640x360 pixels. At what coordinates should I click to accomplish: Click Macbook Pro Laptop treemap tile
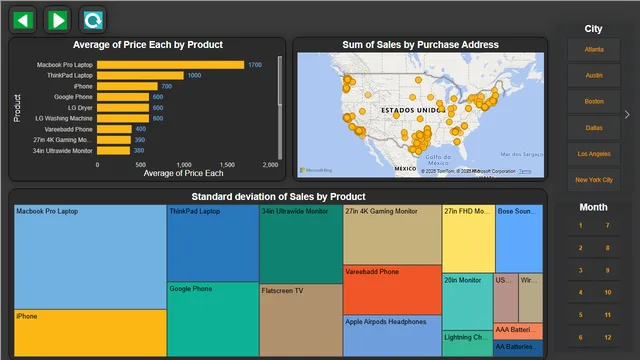(x=90, y=257)
